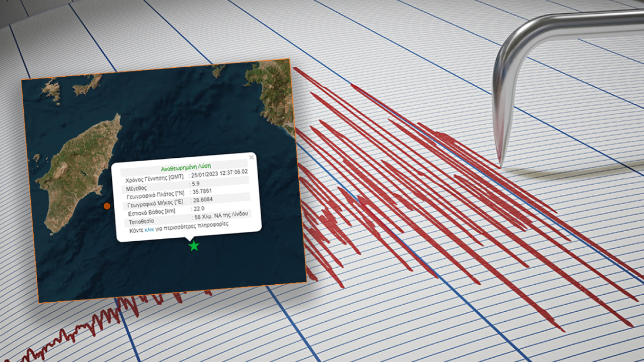Click the 'Τοποθεσία' row label
This screenshot has height=362, width=644.
pyautogui.click(x=142, y=222)
